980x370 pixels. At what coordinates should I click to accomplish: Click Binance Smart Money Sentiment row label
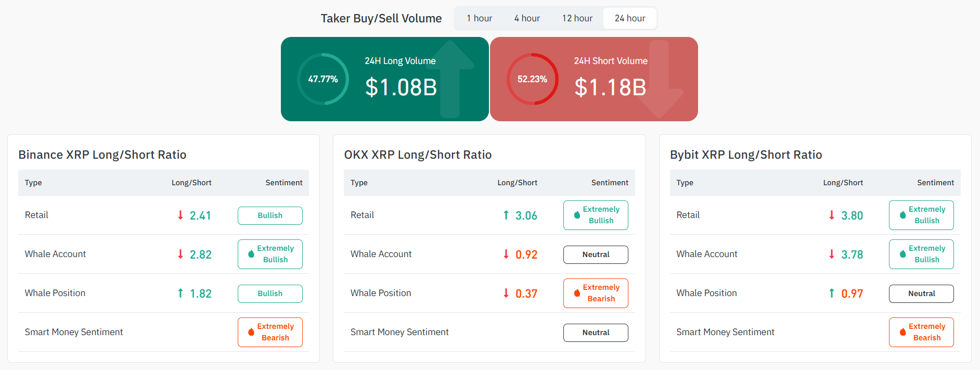pos(74,332)
